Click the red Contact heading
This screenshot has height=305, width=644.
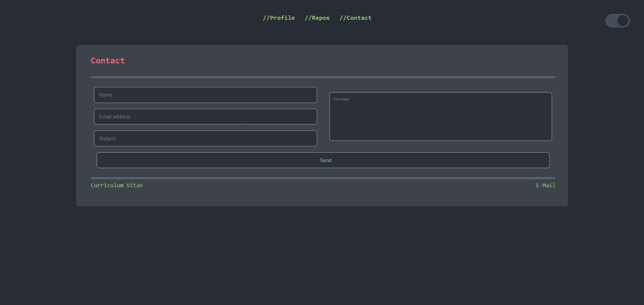(108, 61)
